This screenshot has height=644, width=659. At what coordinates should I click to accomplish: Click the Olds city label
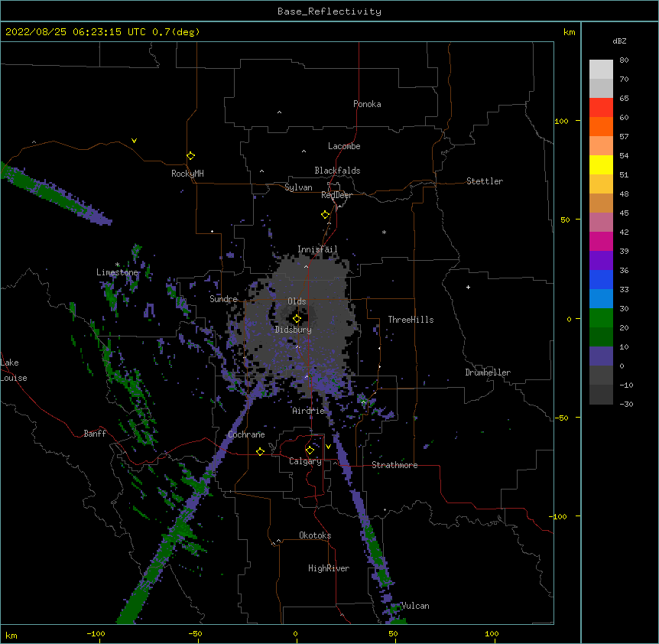click(x=297, y=301)
